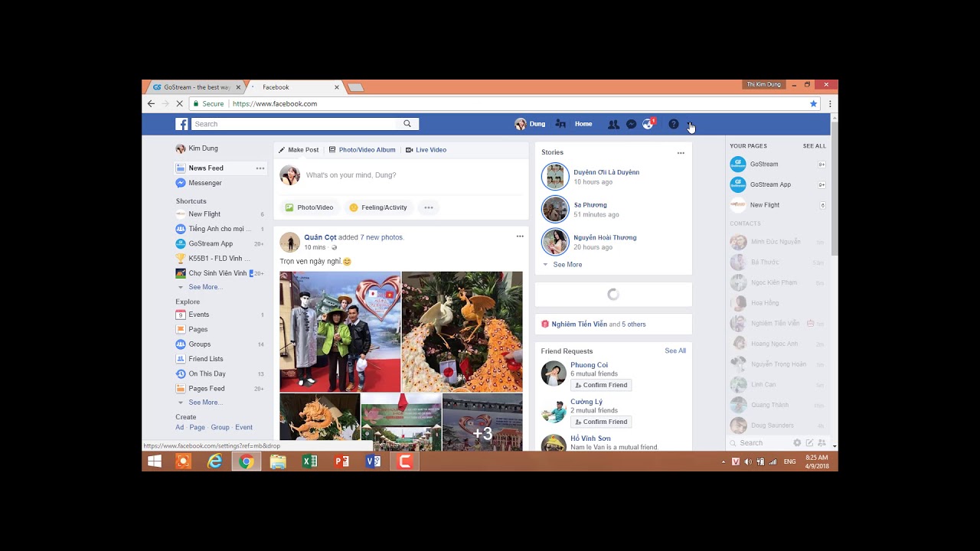Screen dimensions: 980x551
Task: Open the Excel icon in the taskbar
Action: tap(309, 461)
